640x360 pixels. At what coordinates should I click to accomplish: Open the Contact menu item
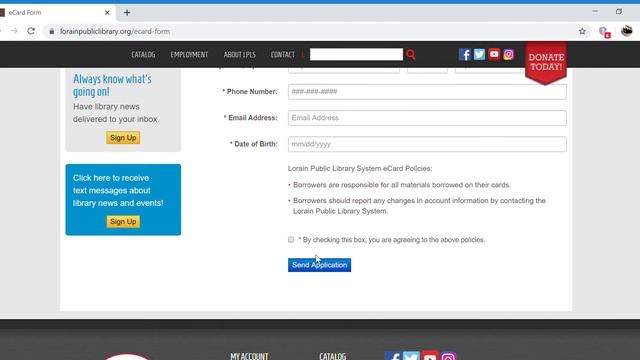point(283,55)
